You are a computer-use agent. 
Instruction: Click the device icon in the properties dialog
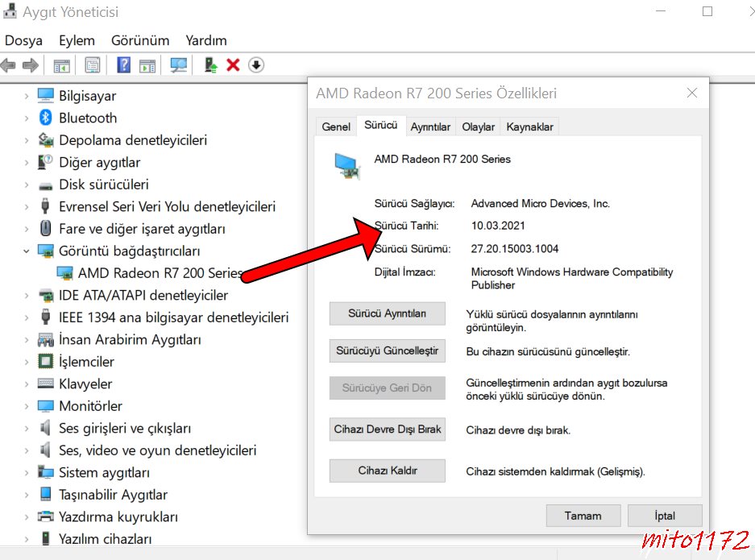347,166
